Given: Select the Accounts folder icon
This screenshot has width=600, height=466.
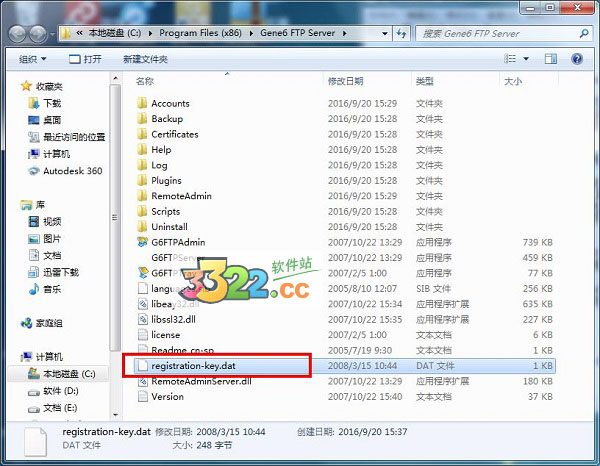Looking at the screenshot, I should pos(142,103).
